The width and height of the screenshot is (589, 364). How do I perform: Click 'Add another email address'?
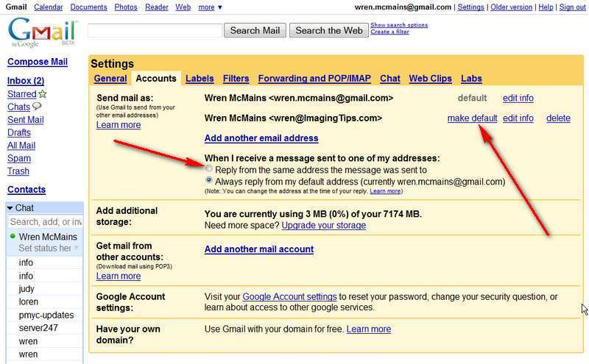coord(261,138)
